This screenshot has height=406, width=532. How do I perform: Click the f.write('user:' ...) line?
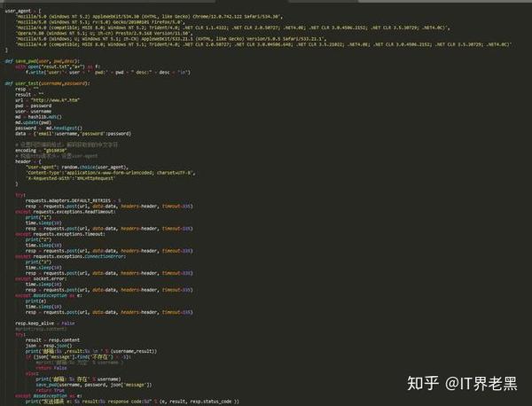108,72
